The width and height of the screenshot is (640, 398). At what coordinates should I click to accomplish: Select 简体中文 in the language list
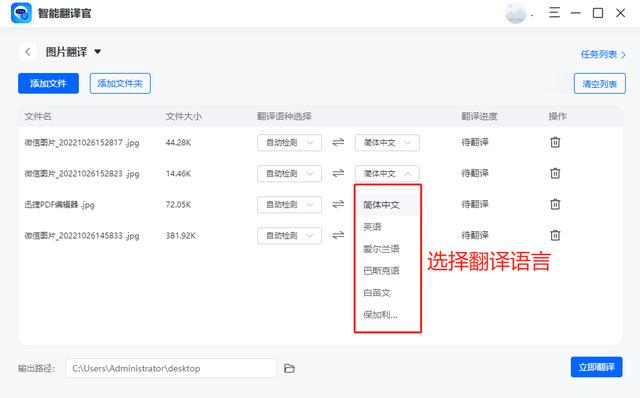(x=387, y=205)
